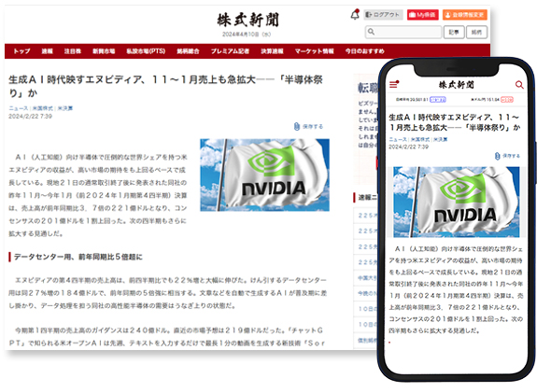Tap the ニュース category link on phone
This screenshot has width=551, height=392.
pyautogui.click(x=398, y=139)
